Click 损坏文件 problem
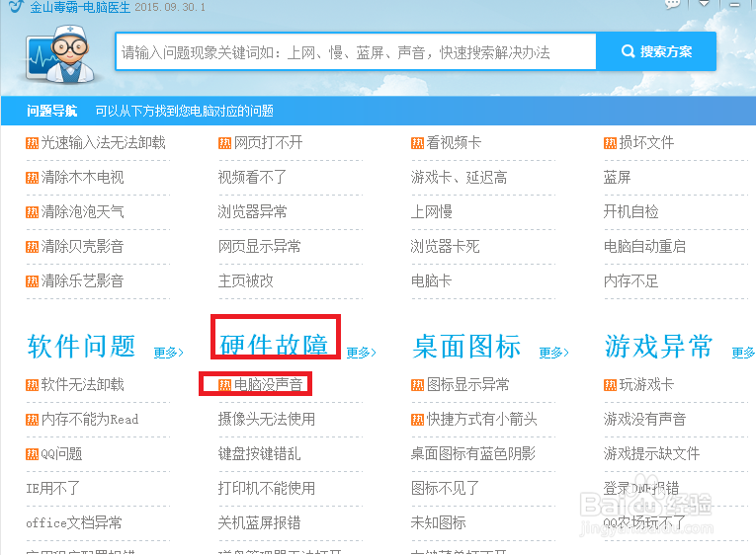 coord(646,142)
